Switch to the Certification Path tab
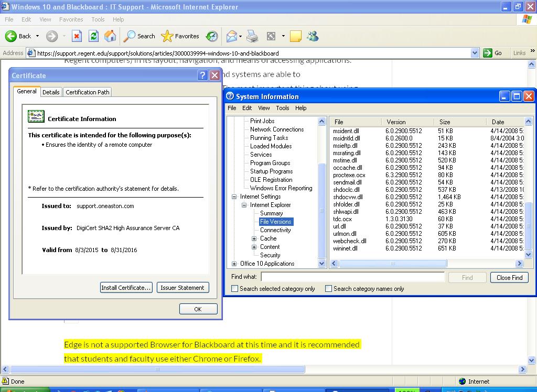This screenshot has height=392, width=537. pos(88,92)
